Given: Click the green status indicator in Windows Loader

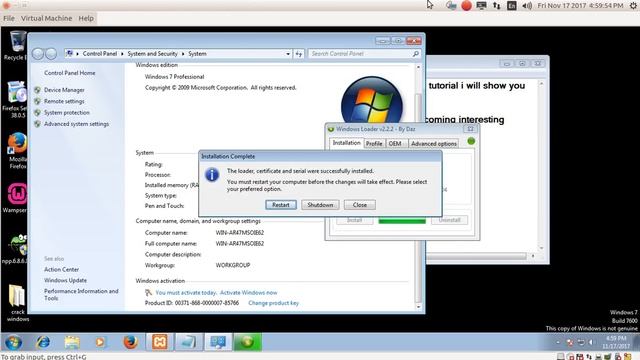Looking at the screenshot, I should click(x=471, y=141).
